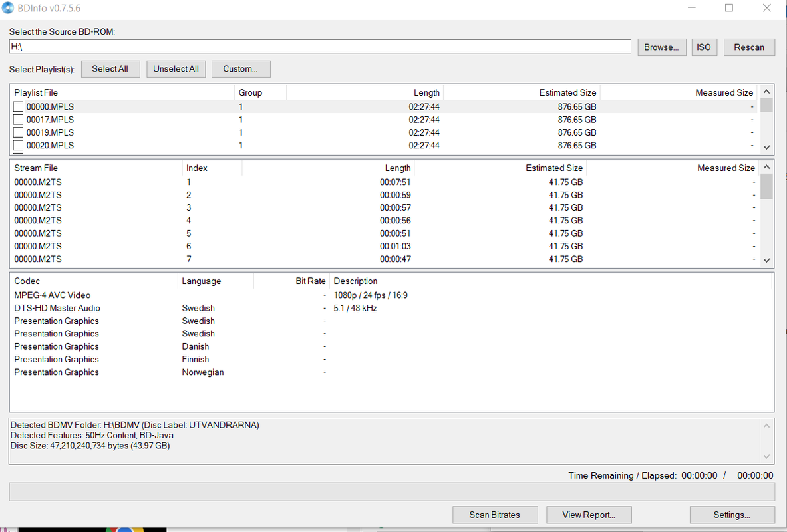
Task: Select DTS-HD Master Audio row
Action: [x=391, y=308]
